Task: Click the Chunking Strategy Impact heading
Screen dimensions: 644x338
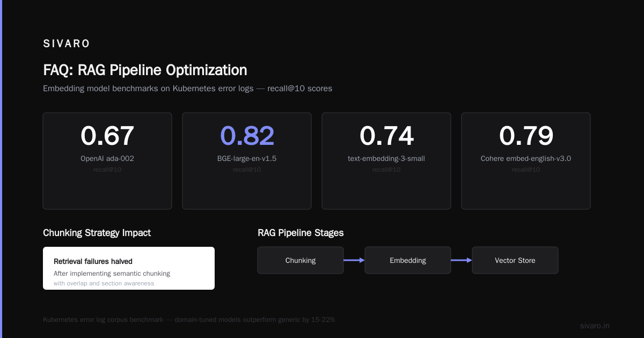Action: click(x=97, y=233)
